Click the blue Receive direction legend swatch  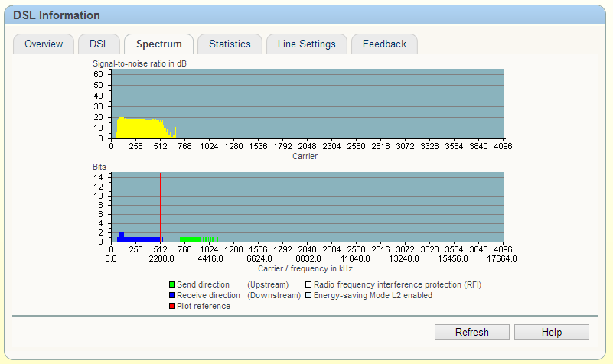pos(172,295)
